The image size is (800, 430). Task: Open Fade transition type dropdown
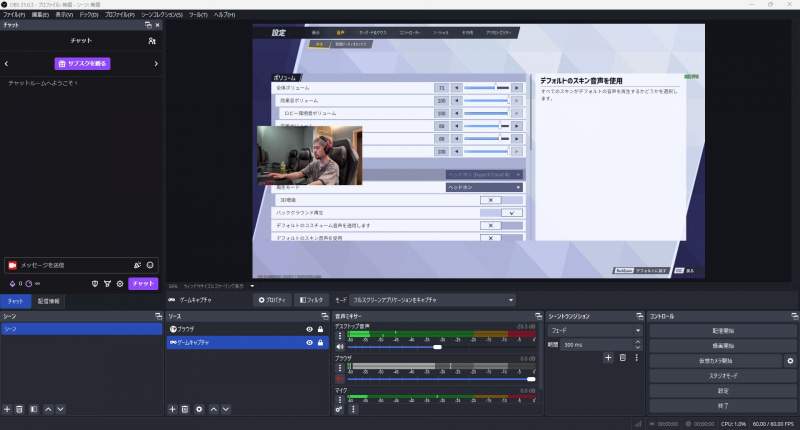595,331
